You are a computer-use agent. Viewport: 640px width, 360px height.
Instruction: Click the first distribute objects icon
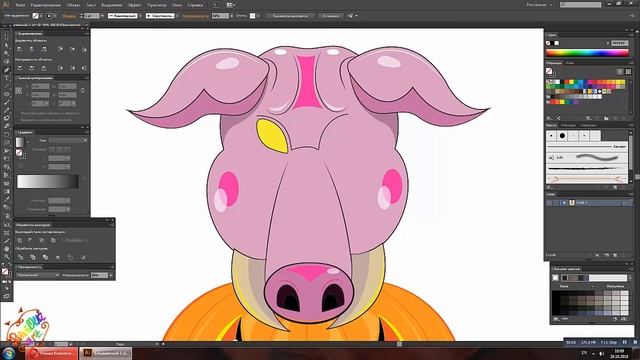[x=20, y=68]
